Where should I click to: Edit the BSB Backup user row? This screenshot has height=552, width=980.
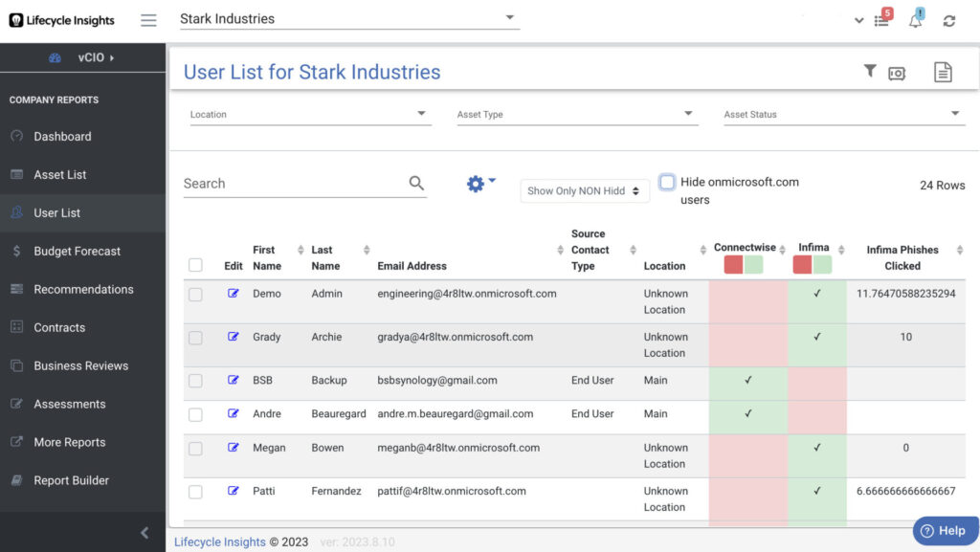click(x=234, y=380)
